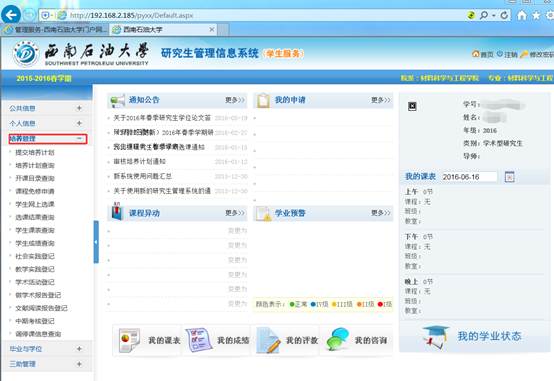Click the browser refresh icon

coord(505,15)
